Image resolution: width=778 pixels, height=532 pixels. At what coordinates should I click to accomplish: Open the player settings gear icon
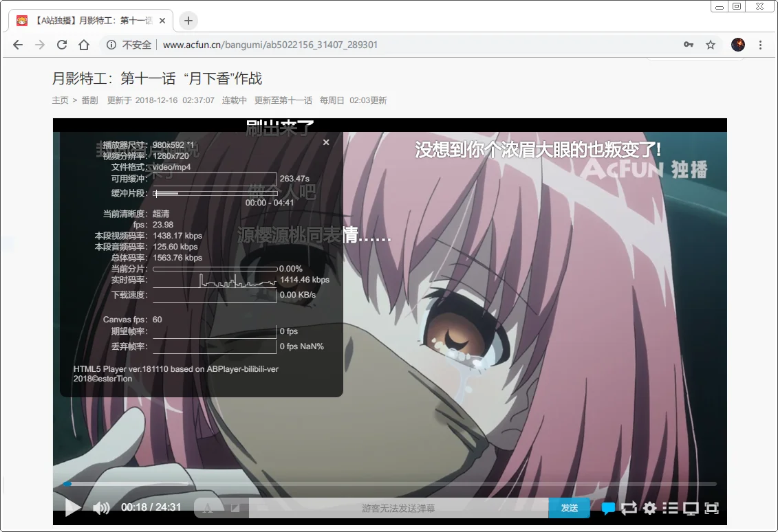pyautogui.click(x=649, y=508)
